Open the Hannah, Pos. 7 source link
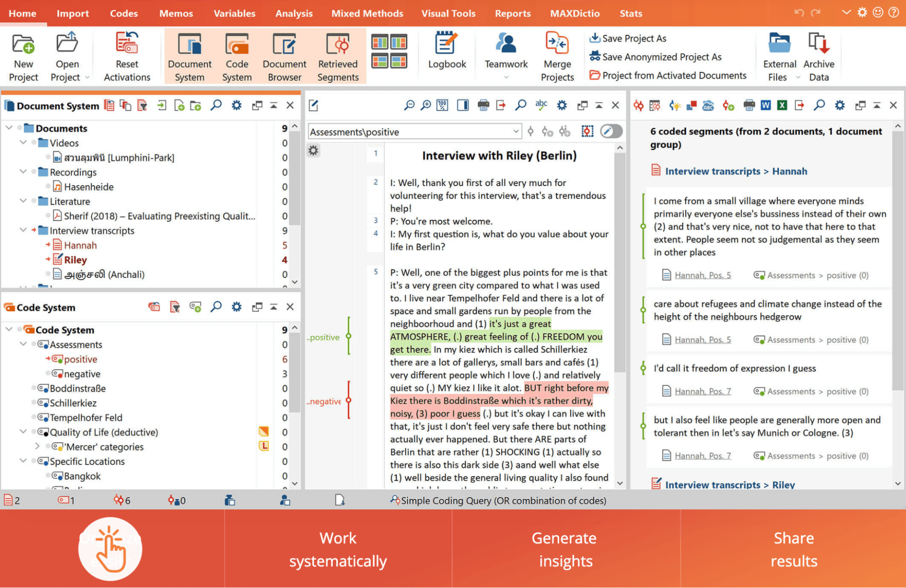 point(702,391)
